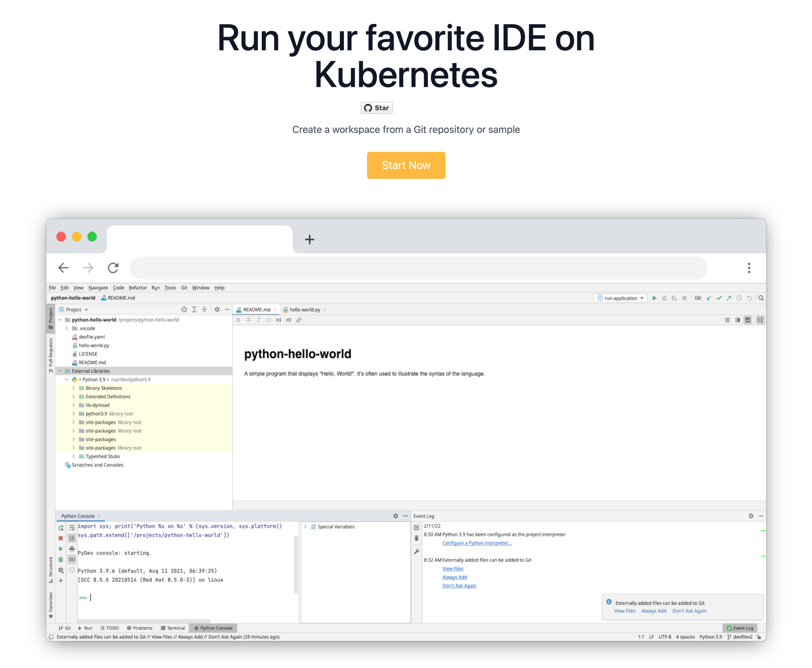Screen dimensions: 812x668
Task: Open a new browser tab with plus
Action: pos(310,239)
